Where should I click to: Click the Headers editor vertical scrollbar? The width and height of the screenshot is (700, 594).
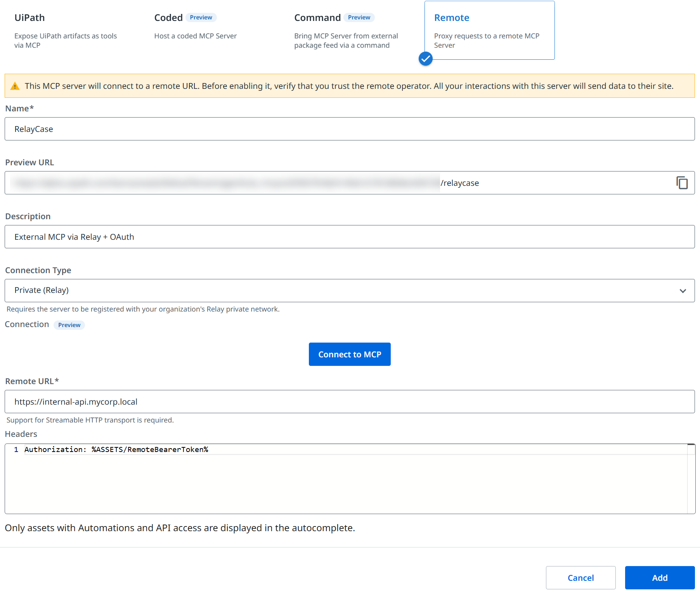pyautogui.click(x=691, y=479)
